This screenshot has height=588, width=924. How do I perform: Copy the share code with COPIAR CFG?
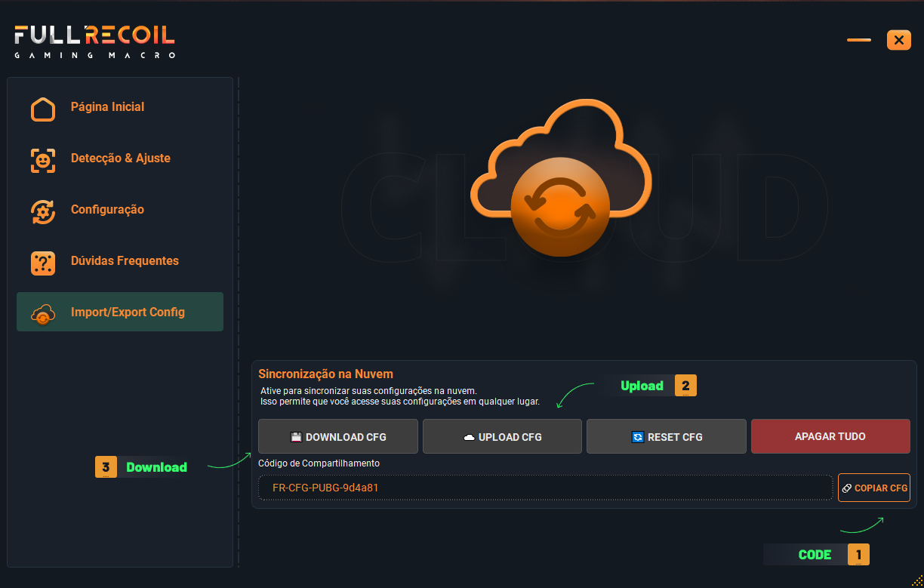[x=874, y=488]
